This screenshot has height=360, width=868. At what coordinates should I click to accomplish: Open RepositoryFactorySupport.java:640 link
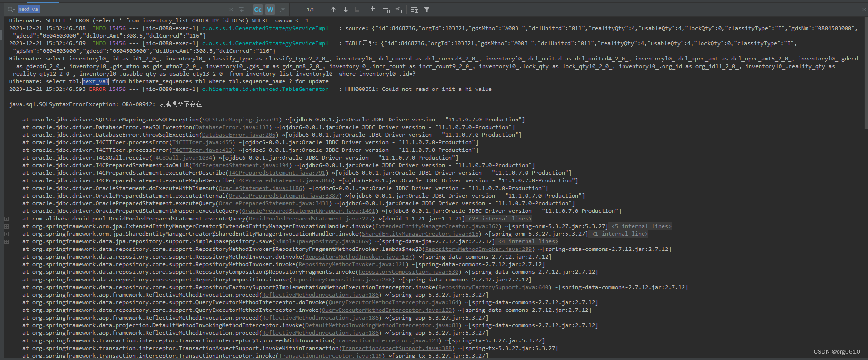(x=493, y=288)
